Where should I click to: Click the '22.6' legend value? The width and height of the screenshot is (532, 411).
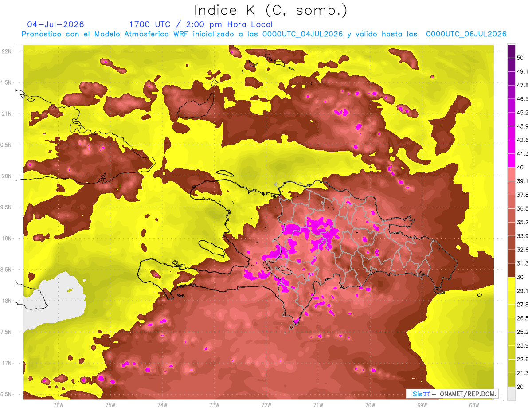pos(523,360)
